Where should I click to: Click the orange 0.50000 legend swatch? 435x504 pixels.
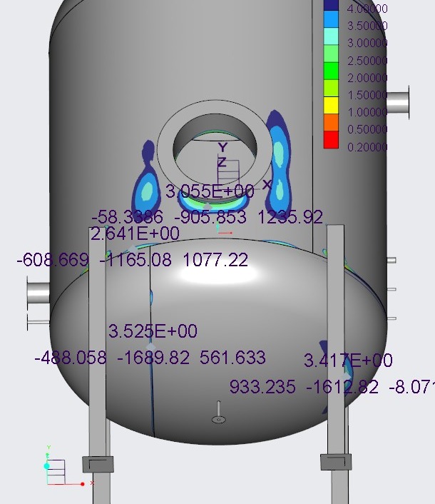[x=331, y=123]
